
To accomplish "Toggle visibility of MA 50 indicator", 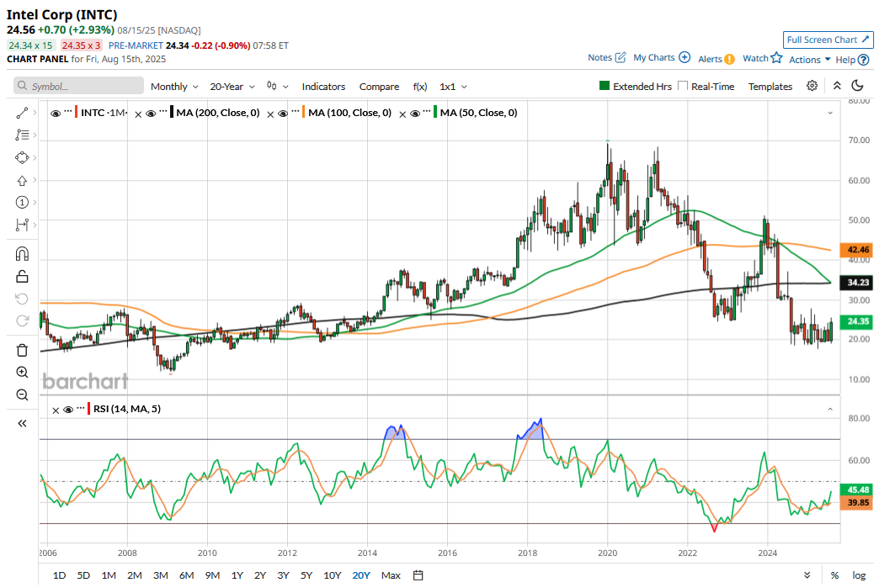I will tap(415, 114).
